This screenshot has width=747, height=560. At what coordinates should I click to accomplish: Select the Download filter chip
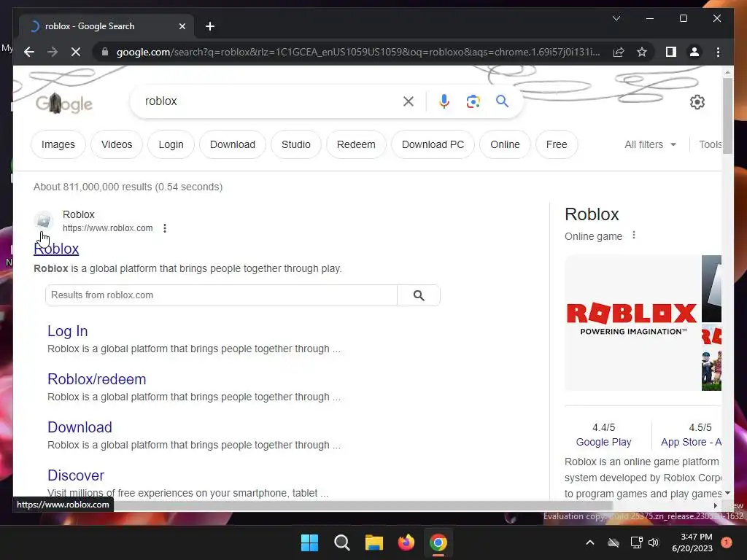[x=233, y=144]
